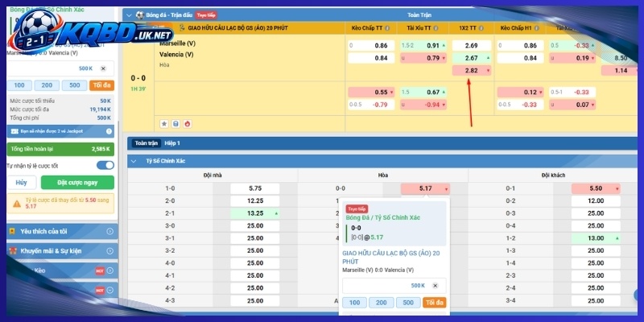Click the Yêu thích của tôi bookmark icon

coord(13,231)
